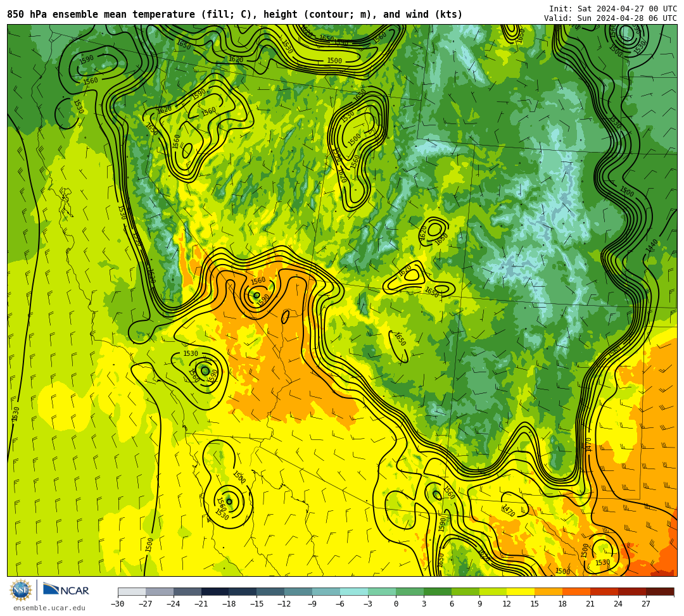Pick the darkest navy -21 to -18 swatch
The image size is (684, 616).
[215, 591]
